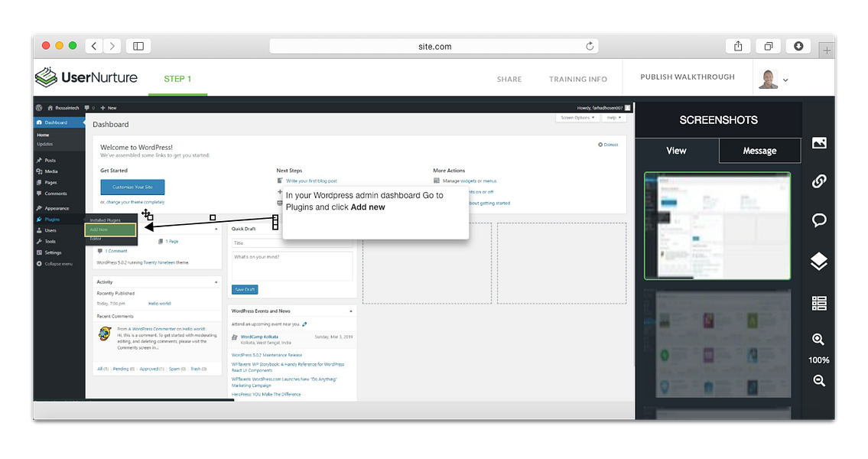Click the Quick Draft Title field
Viewport: 868px width, 459px height.
pyautogui.click(x=291, y=243)
